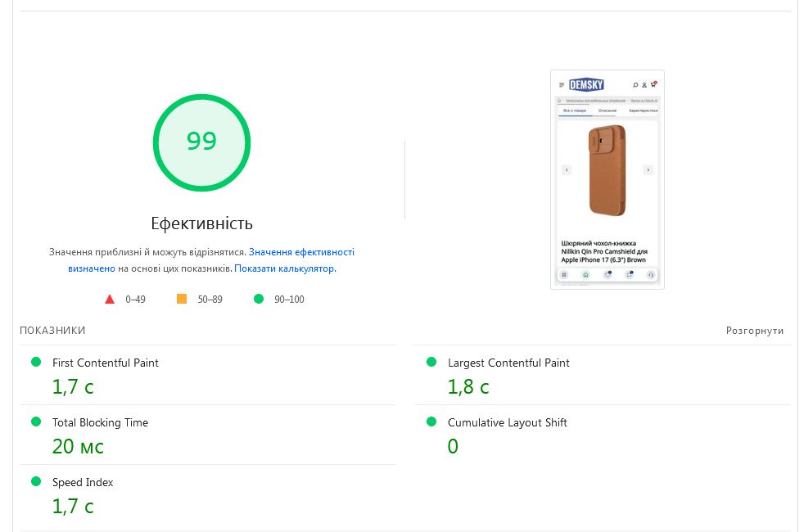Image resolution: width=804 pixels, height=532 pixels.
Task: Click the performance score 99 gauge
Action: click(201, 142)
